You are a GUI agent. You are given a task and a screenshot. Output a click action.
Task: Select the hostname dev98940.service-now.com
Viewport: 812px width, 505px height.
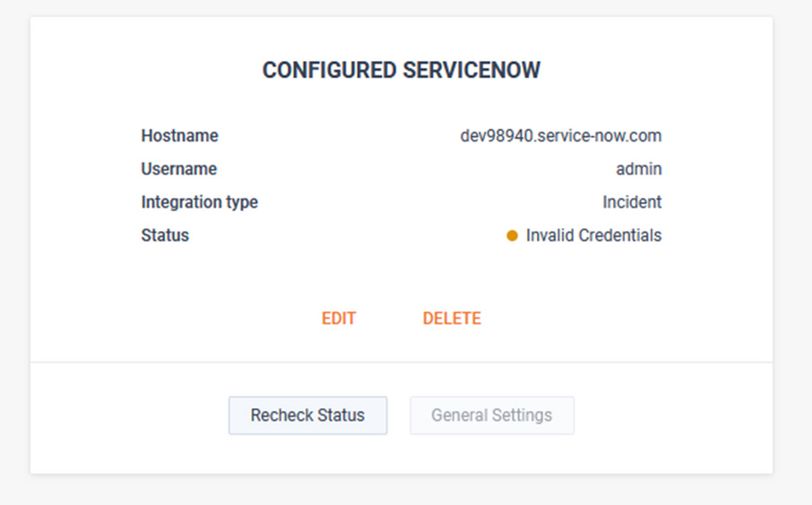[561, 135]
